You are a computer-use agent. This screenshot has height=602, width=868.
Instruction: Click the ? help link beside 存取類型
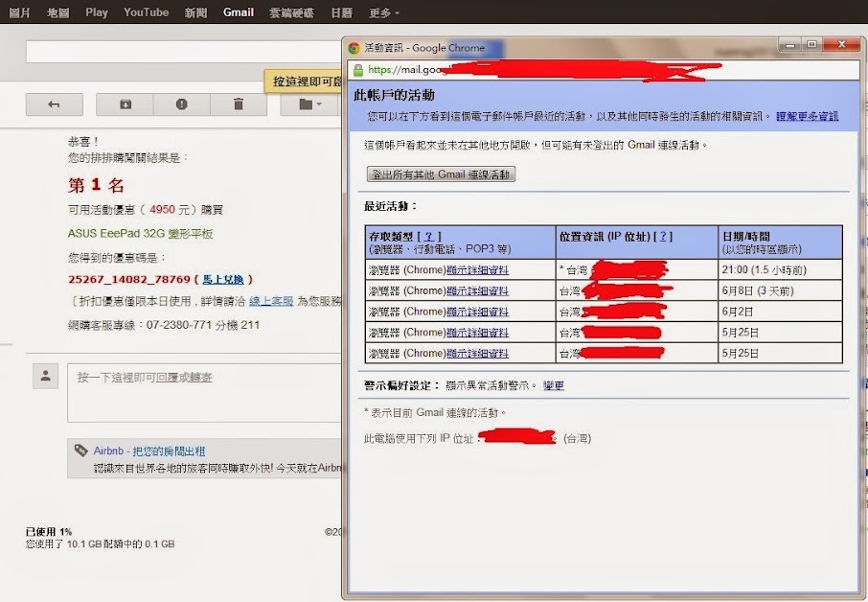[428, 237]
